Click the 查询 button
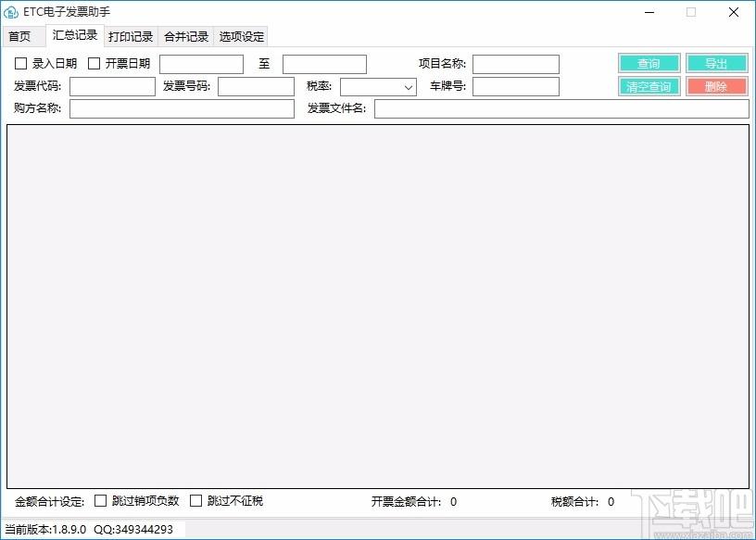This screenshot has height=540, width=756. click(649, 64)
